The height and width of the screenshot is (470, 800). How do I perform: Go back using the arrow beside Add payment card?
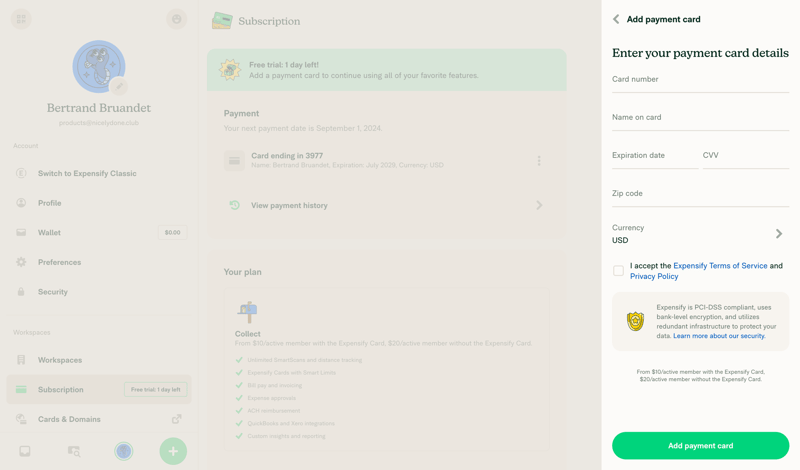[616, 19]
